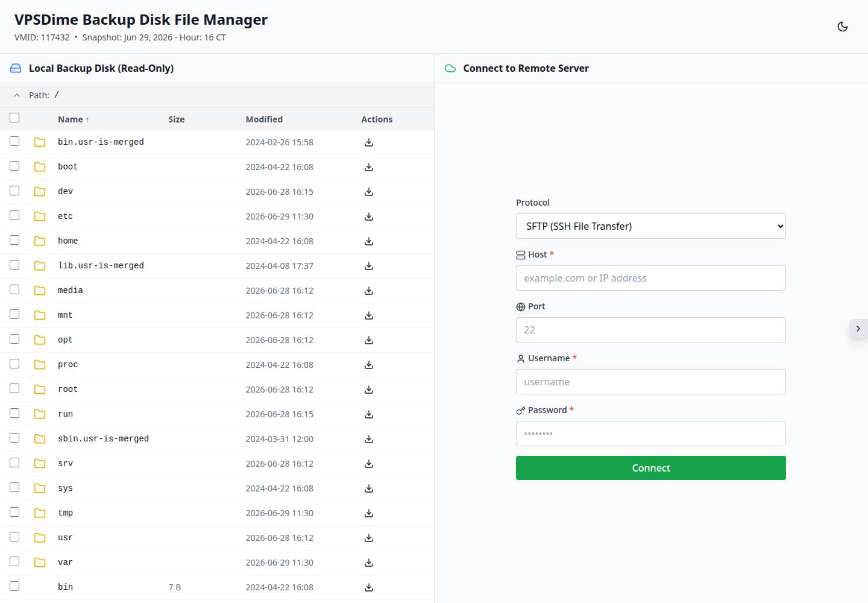
Task: Click the home folder icon
Action: [40, 241]
